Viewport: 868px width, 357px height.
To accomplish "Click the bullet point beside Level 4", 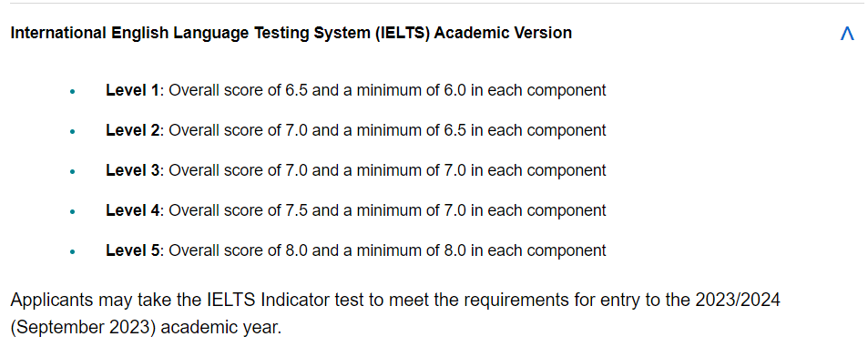I will (73, 211).
